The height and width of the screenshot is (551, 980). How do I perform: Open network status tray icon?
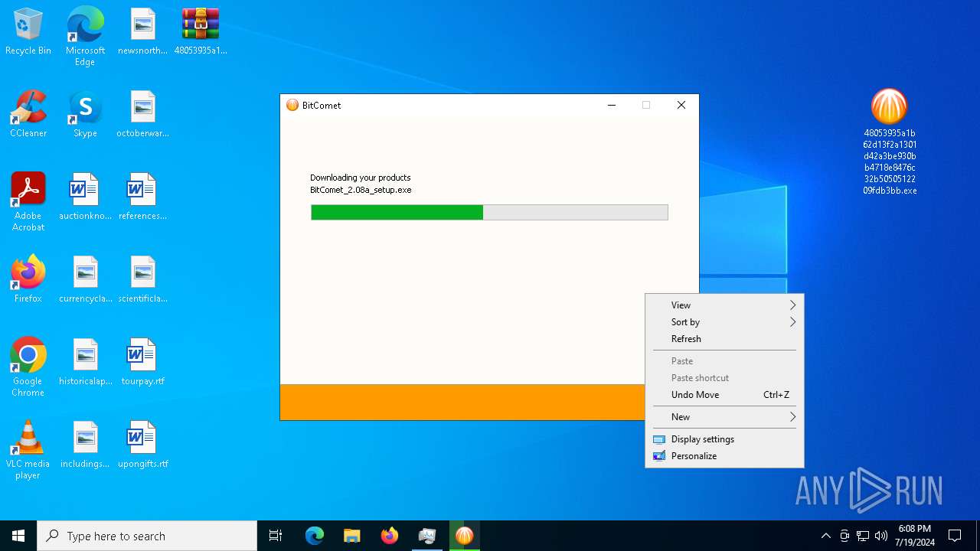click(x=863, y=536)
